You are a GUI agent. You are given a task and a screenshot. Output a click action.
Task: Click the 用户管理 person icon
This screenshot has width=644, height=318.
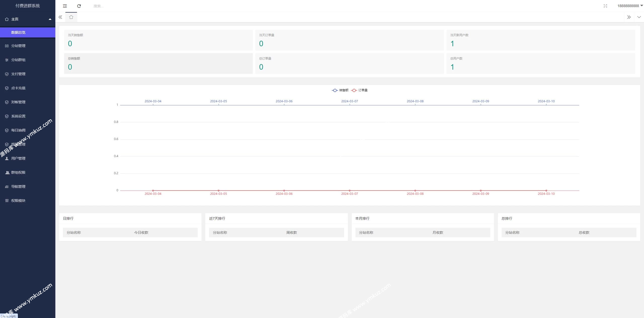coord(7,158)
